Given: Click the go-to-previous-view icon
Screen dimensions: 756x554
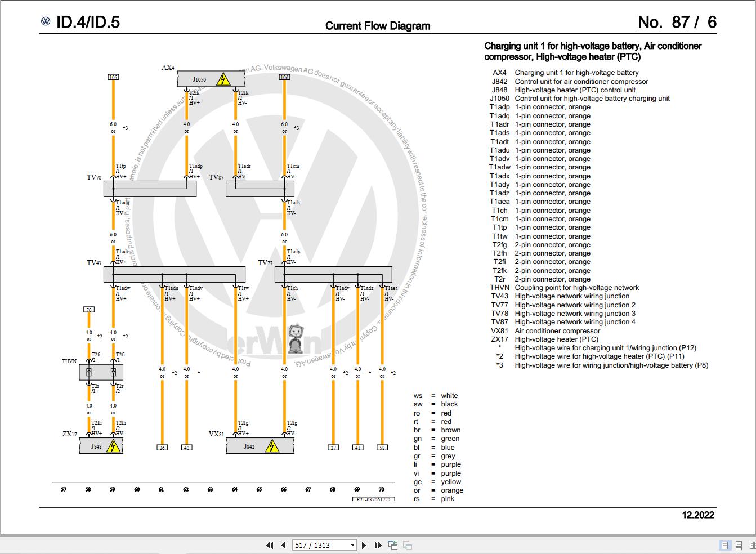Looking at the screenshot, I should pos(393,545).
